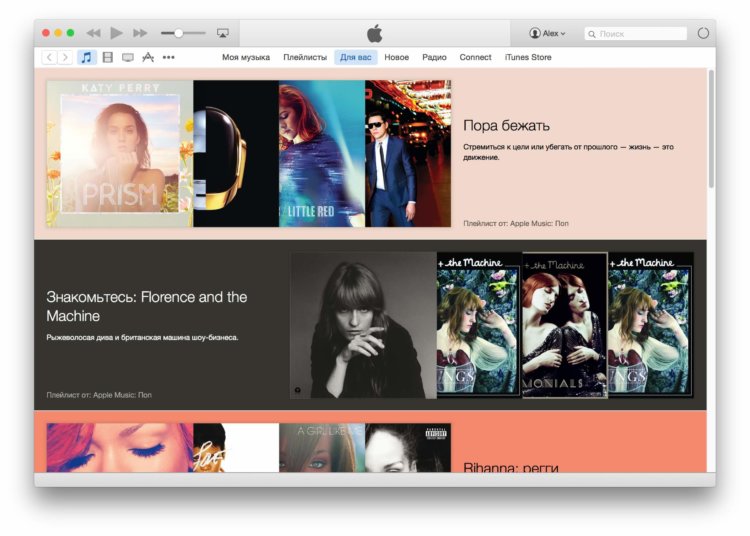Adjust the volume slider knob

point(178,33)
